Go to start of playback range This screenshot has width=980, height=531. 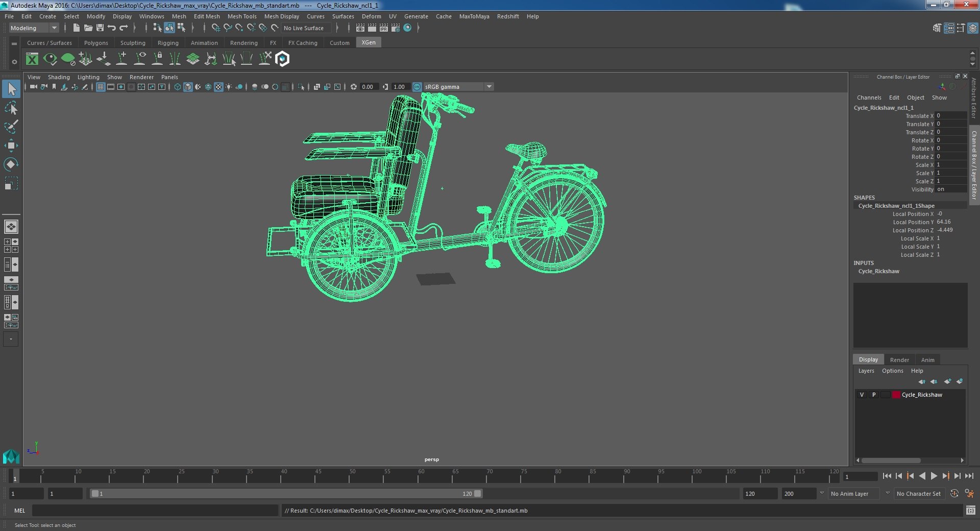[887, 476]
